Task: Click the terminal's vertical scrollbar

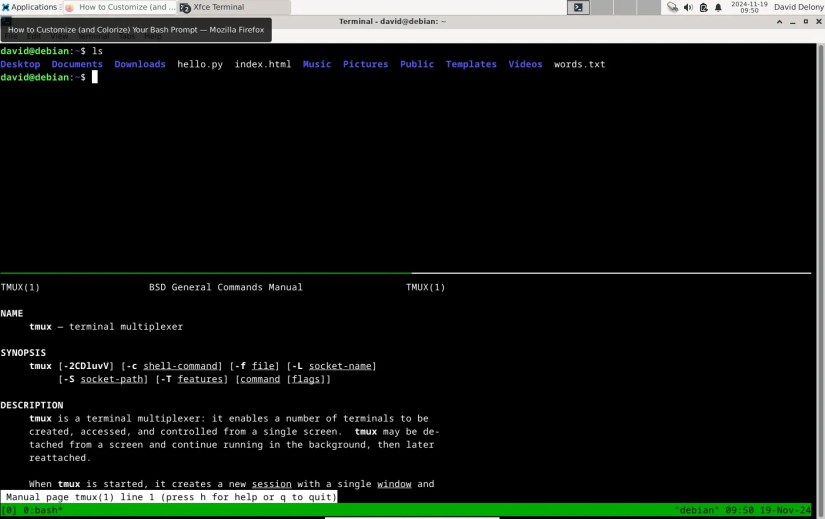Action: tap(820, 279)
